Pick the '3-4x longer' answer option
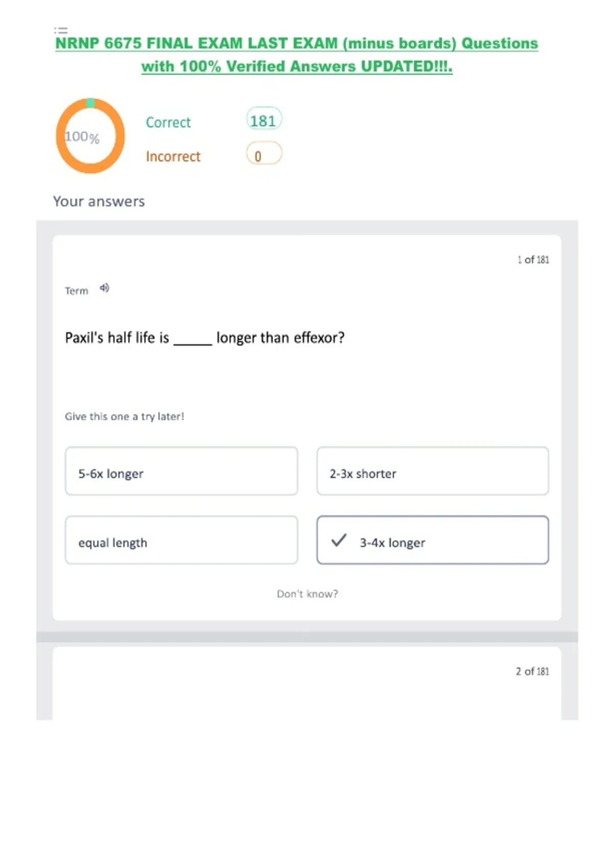 pyautogui.click(x=432, y=540)
